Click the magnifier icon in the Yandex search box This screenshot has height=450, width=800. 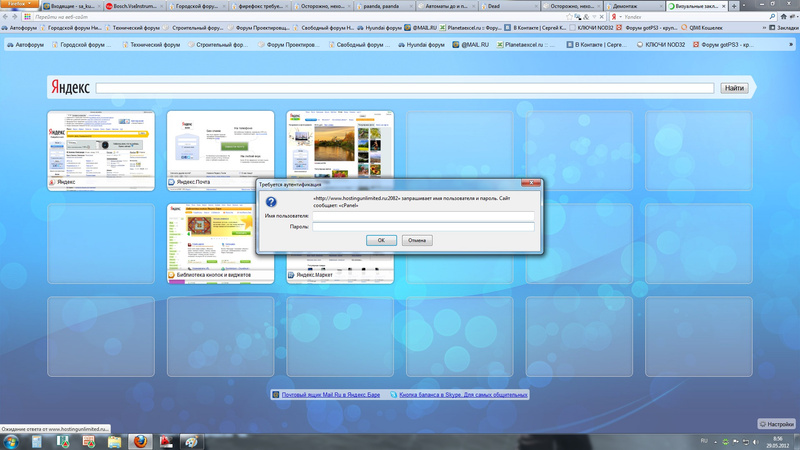pyautogui.click(x=772, y=17)
